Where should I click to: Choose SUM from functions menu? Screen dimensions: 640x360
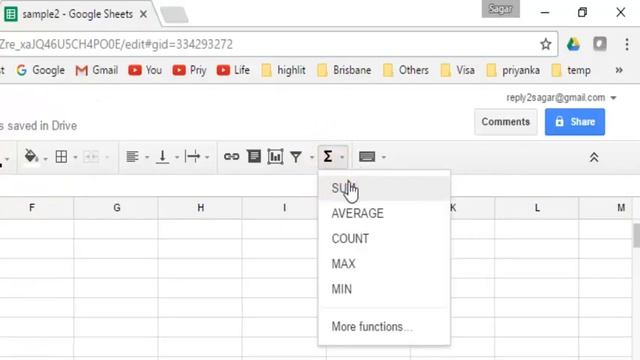pyautogui.click(x=384, y=188)
